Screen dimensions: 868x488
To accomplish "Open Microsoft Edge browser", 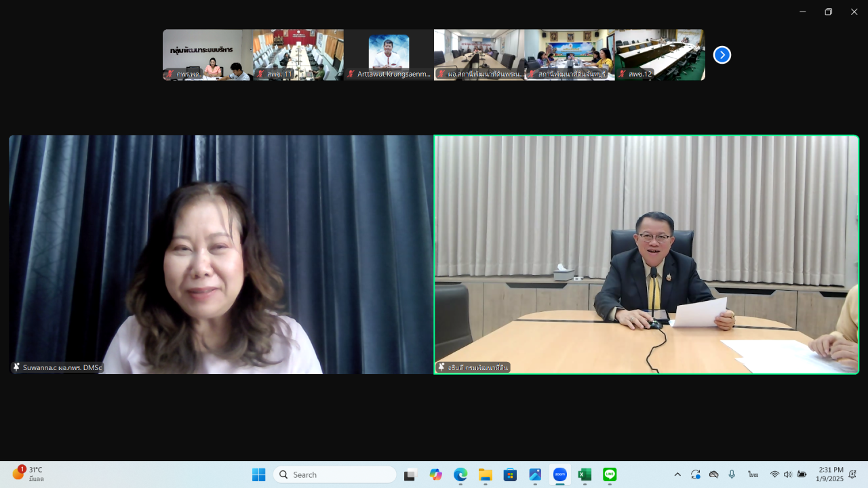I will [460, 474].
